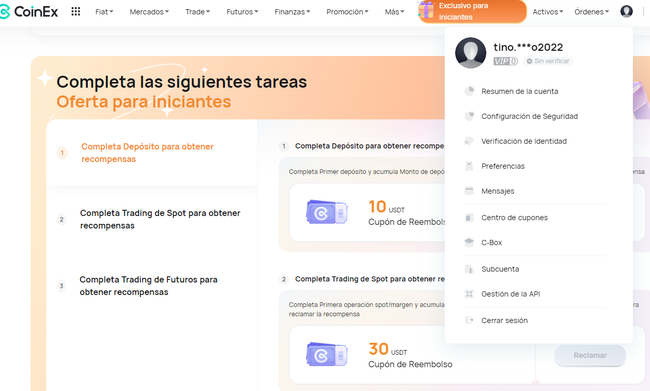This screenshot has width=650, height=391.
Task: Click the Reclamar button
Action: (x=590, y=355)
